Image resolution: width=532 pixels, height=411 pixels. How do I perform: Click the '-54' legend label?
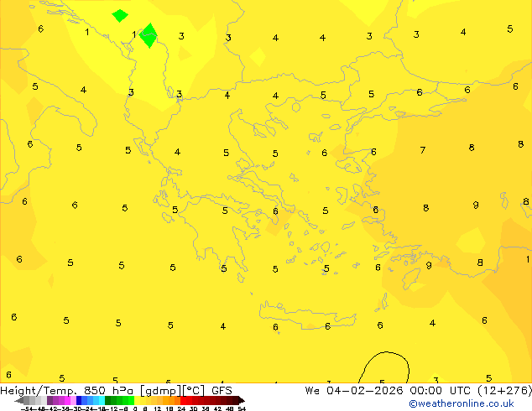27,408
